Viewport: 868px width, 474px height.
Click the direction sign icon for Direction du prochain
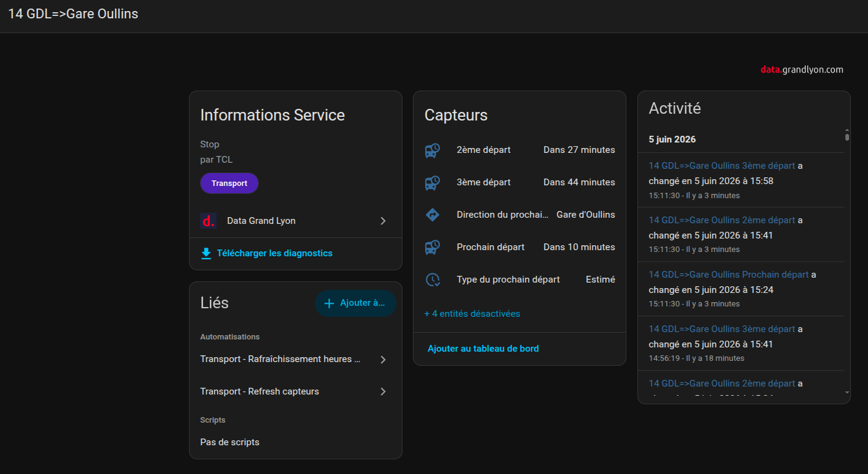coord(432,215)
